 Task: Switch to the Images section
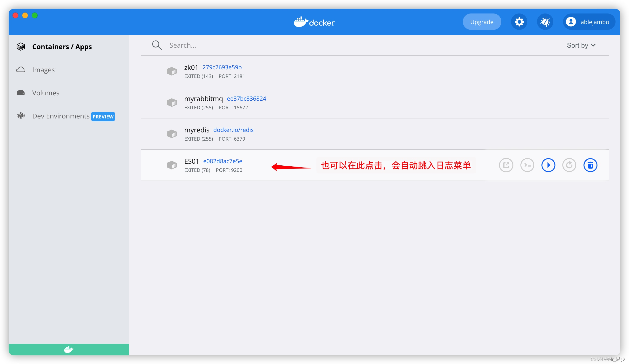[x=43, y=70]
